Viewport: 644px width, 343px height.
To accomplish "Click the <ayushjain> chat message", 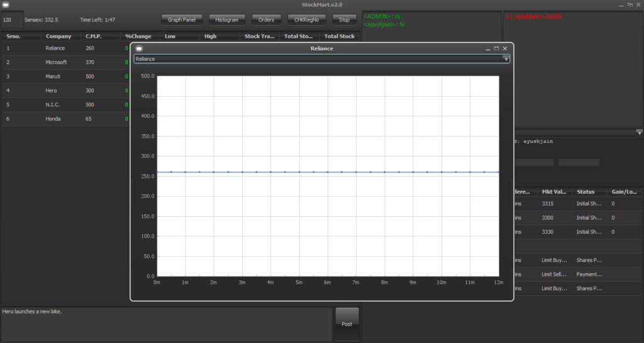I will pyautogui.click(x=384, y=24).
